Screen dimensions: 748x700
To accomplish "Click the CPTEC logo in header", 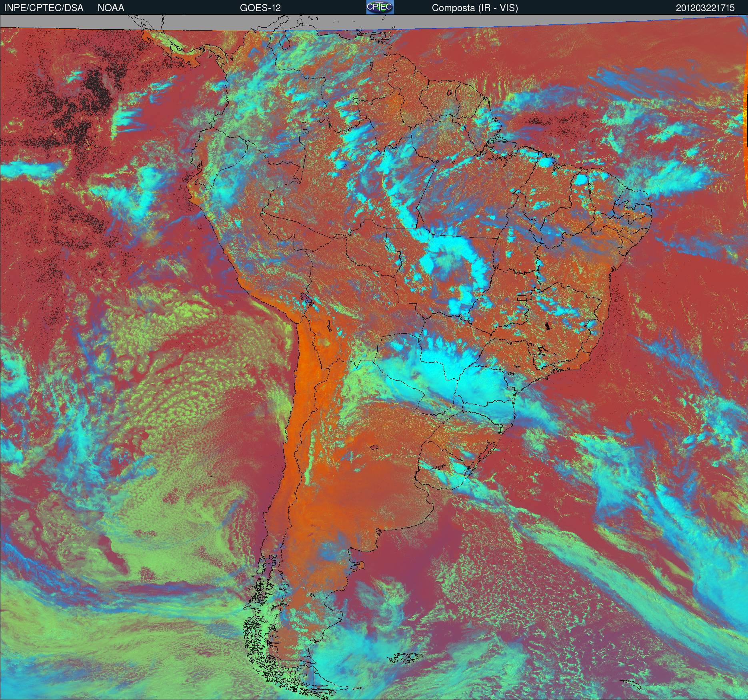I will coord(380,7).
